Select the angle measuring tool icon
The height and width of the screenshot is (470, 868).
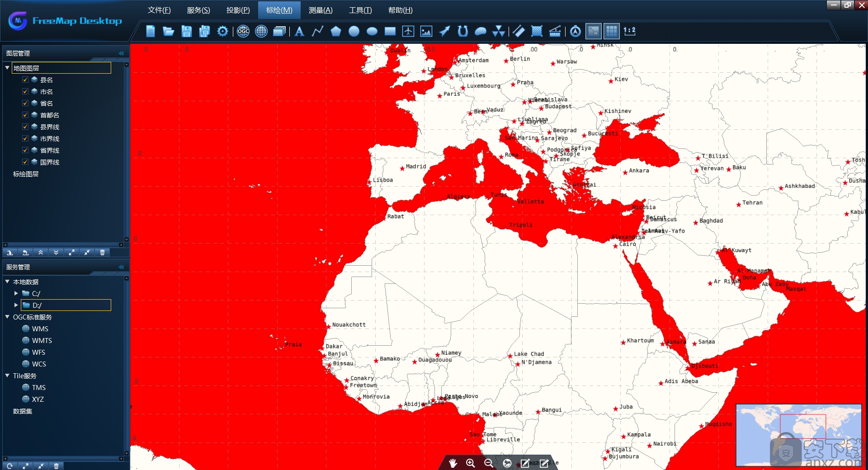pos(555,31)
